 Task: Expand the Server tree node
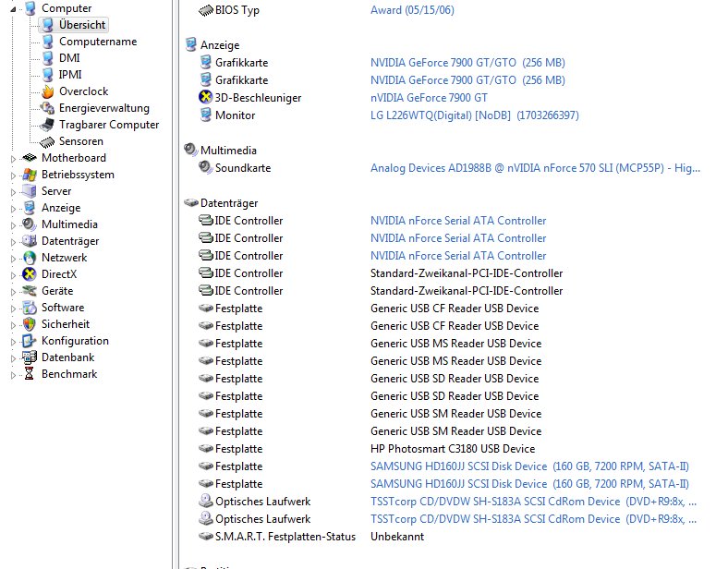(x=13, y=192)
